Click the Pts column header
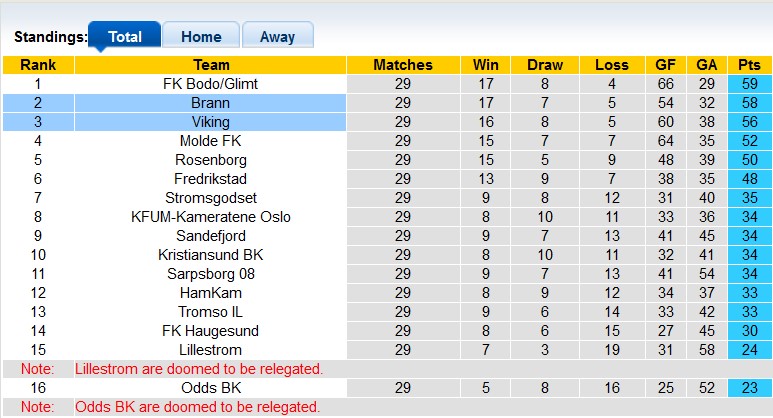 coord(749,65)
